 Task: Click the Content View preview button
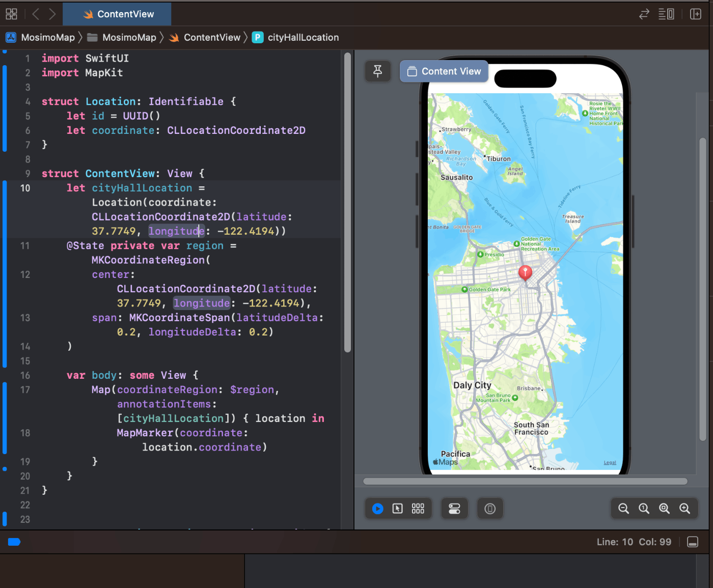(x=444, y=71)
